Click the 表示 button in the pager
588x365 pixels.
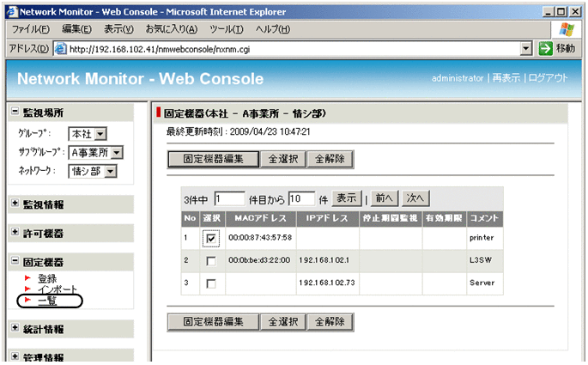pos(347,198)
